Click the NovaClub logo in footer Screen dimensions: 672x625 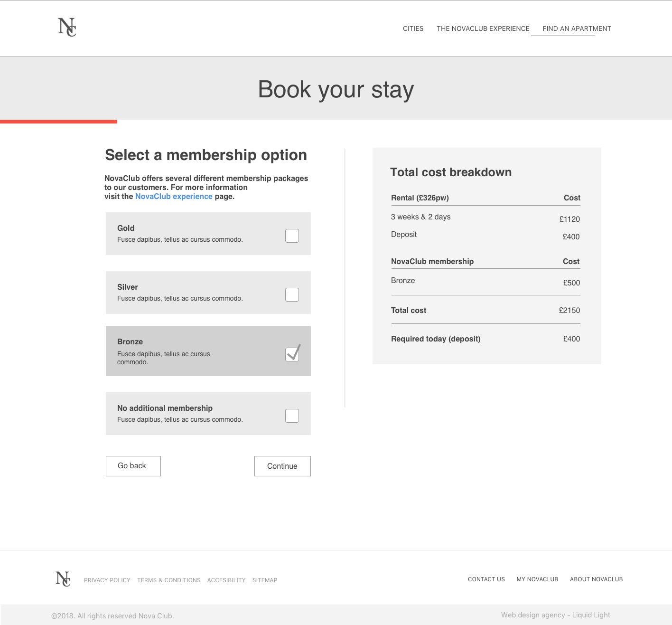click(63, 579)
